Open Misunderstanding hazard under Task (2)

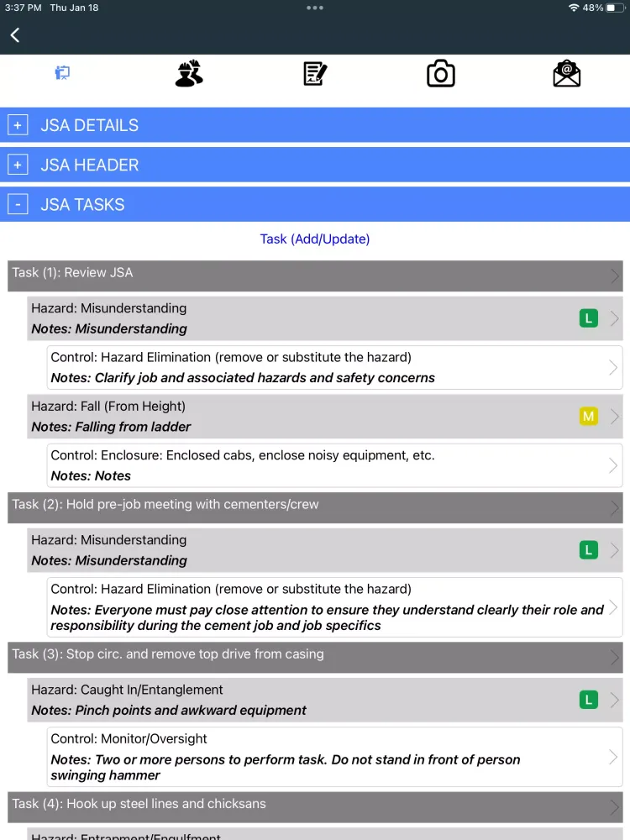[x=324, y=550]
